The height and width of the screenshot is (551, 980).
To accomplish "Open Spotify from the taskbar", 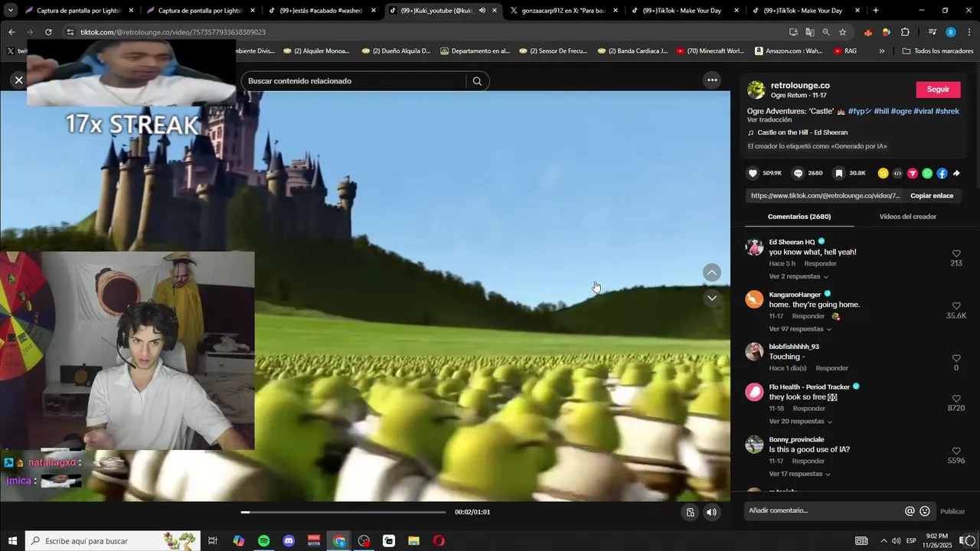I will (x=263, y=541).
